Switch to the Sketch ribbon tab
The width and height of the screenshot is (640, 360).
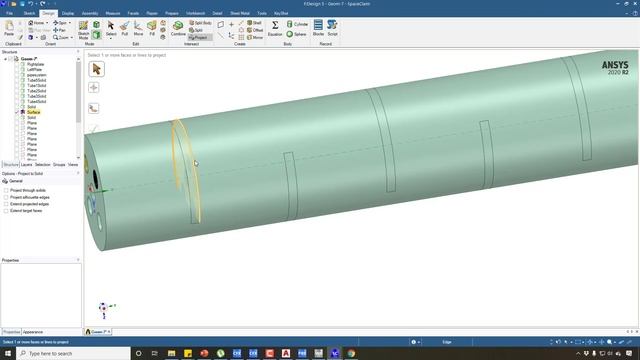[x=29, y=13]
